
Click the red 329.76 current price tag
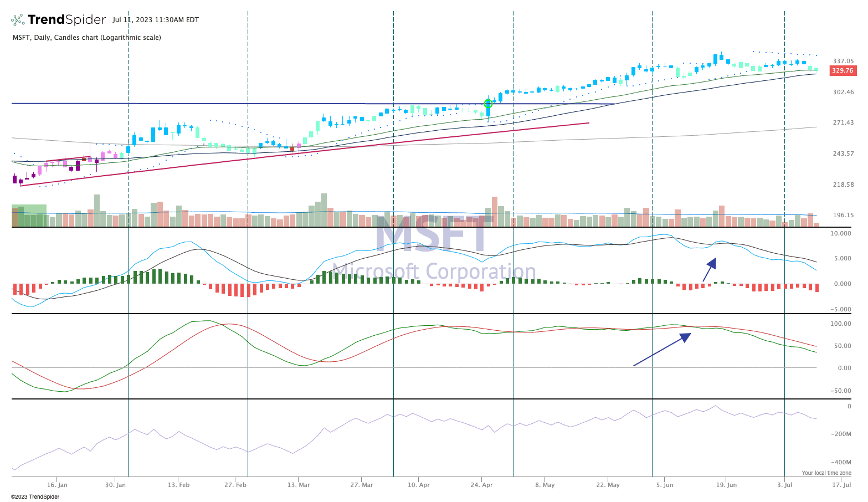click(843, 71)
